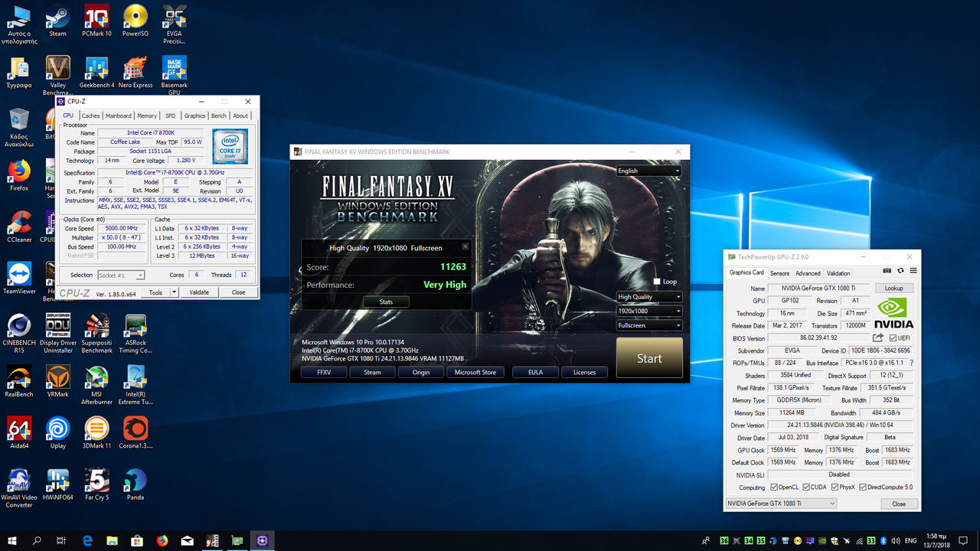Viewport: 980px width, 551px height.
Task: Toggle PhysX checkbox in GPU-Z
Action: click(835, 487)
